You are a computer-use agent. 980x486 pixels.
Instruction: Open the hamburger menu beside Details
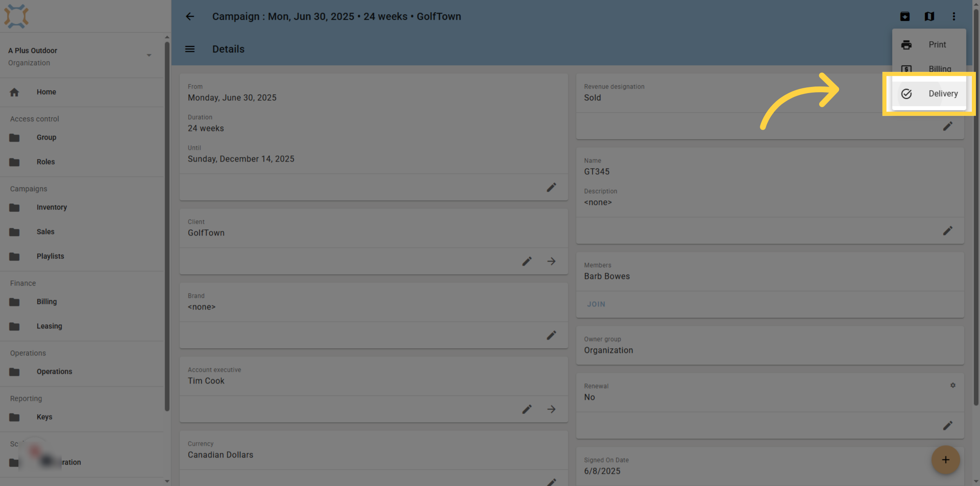[190, 49]
